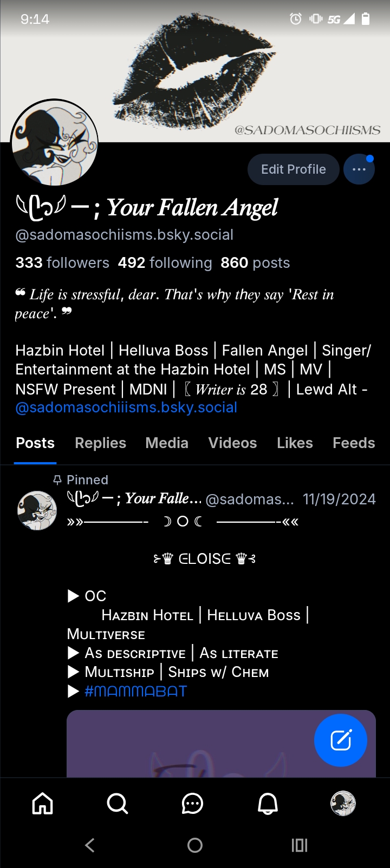390x868 pixels.
Task: Switch to the Media tab
Action: [167, 443]
